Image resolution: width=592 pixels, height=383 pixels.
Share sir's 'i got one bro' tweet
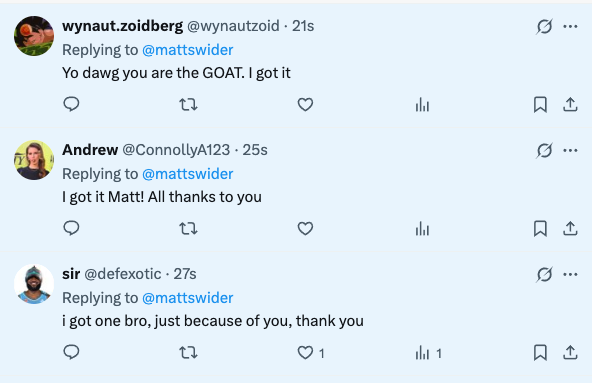coord(570,352)
